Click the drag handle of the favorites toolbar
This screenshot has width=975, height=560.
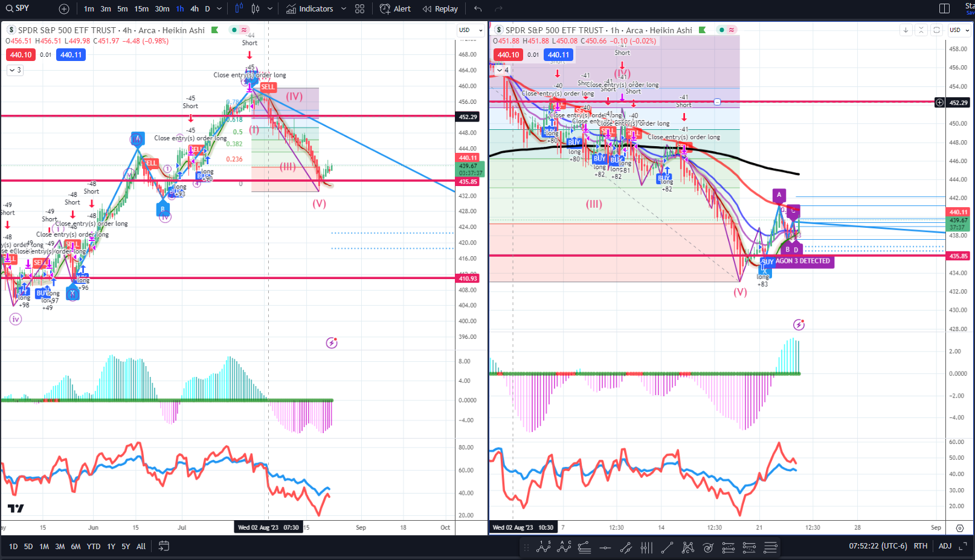click(526, 548)
